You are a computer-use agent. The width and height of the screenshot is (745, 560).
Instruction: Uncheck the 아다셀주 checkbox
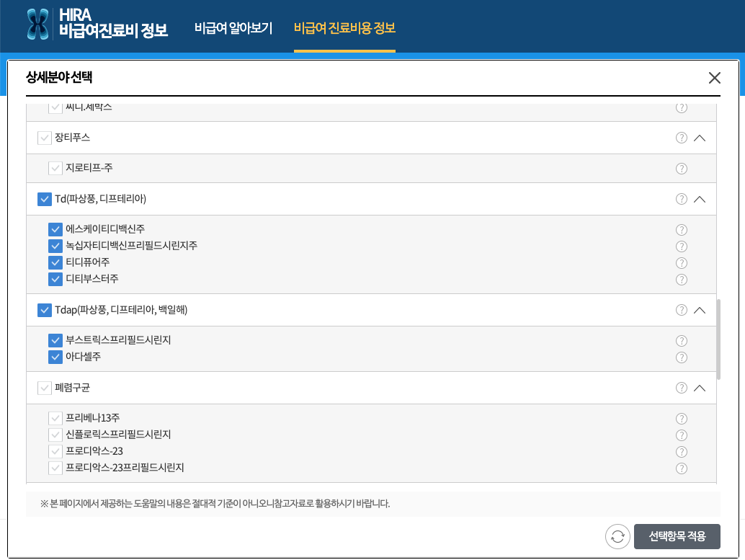[55, 357]
